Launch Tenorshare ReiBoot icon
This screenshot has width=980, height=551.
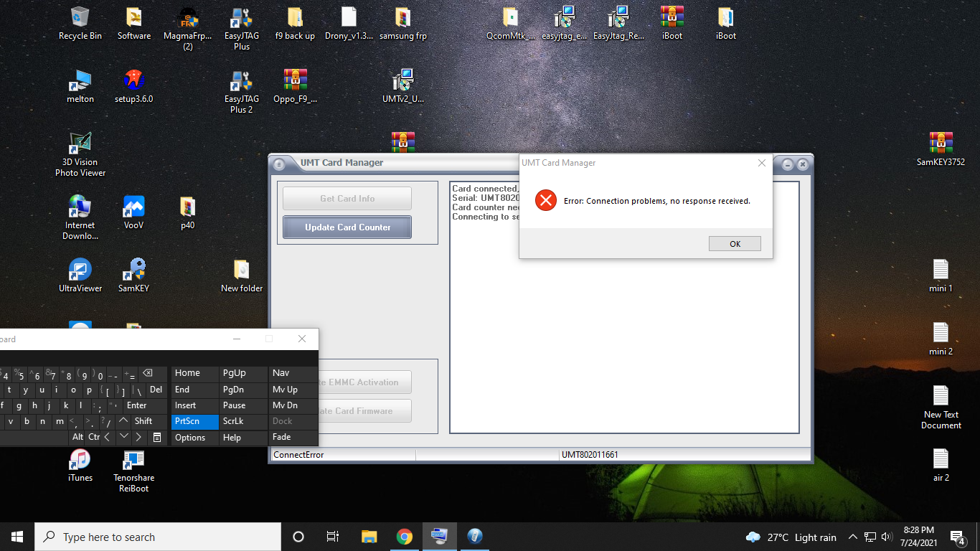coord(134,470)
